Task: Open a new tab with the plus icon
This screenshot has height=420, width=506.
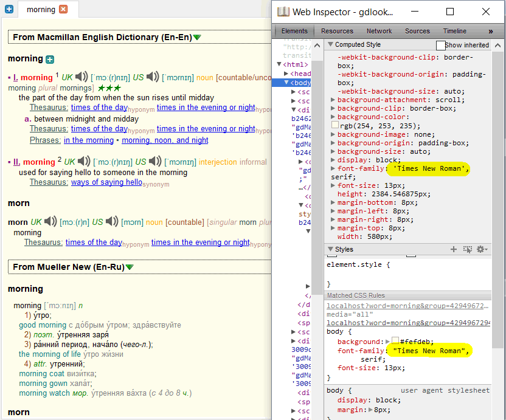Action: (9, 9)
